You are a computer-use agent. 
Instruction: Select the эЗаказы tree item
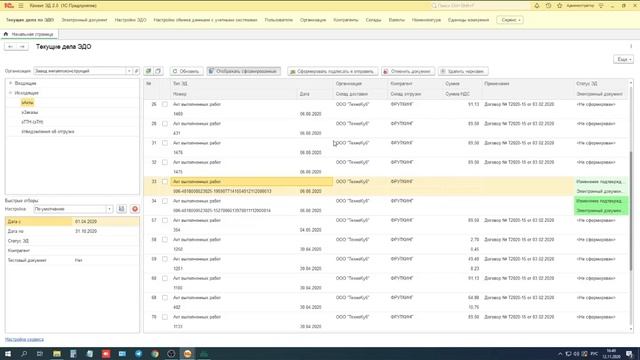tap(30, 112)
